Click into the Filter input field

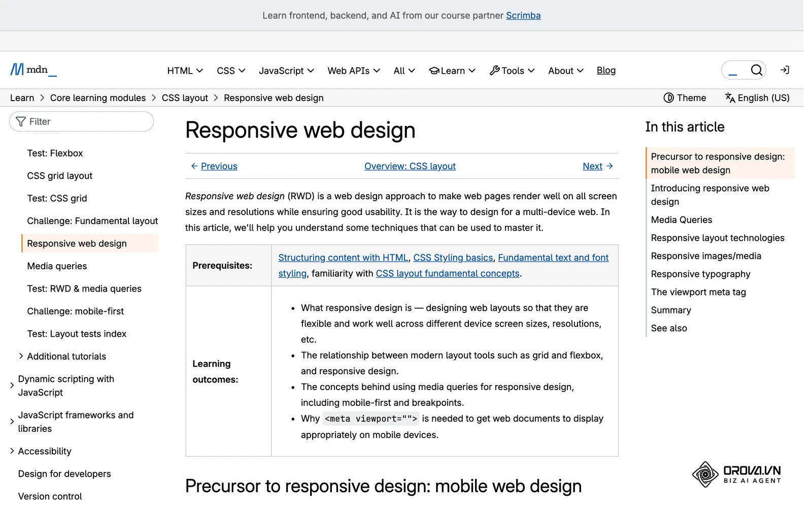click(81, 121)
